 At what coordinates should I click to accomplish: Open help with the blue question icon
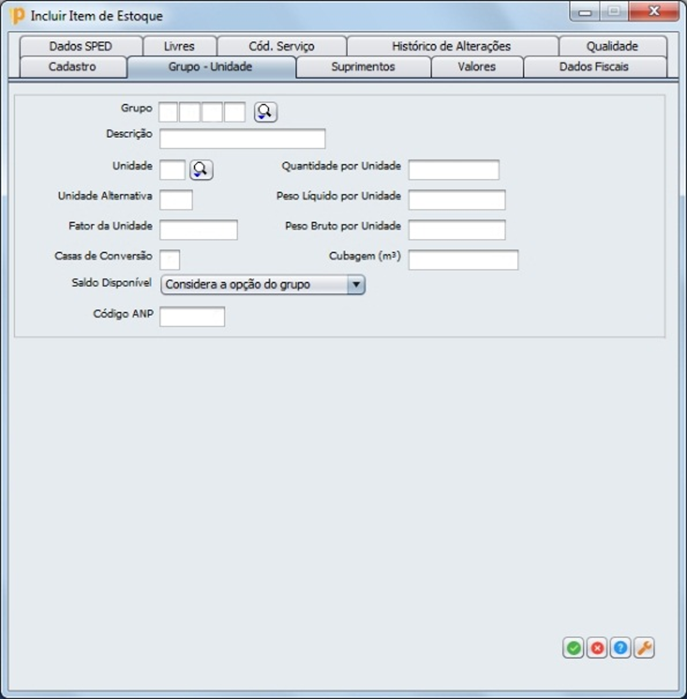621,648
